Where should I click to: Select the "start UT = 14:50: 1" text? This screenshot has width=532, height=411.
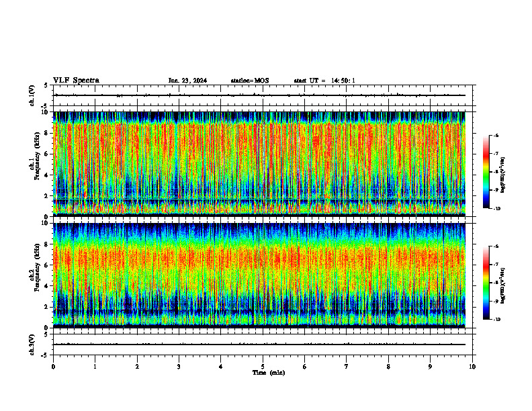click(324, 81)
